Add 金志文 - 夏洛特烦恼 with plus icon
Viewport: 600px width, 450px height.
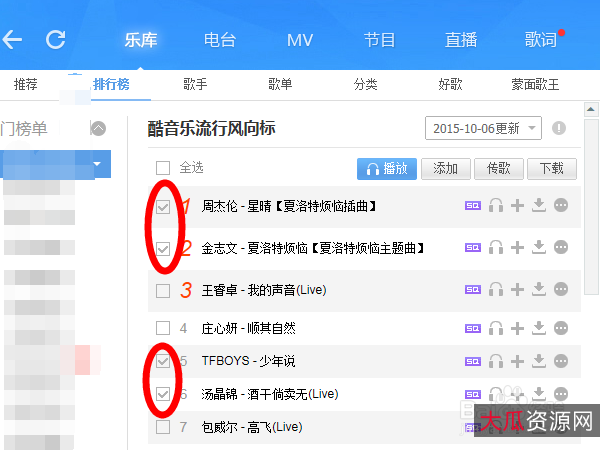coord(517,247)
